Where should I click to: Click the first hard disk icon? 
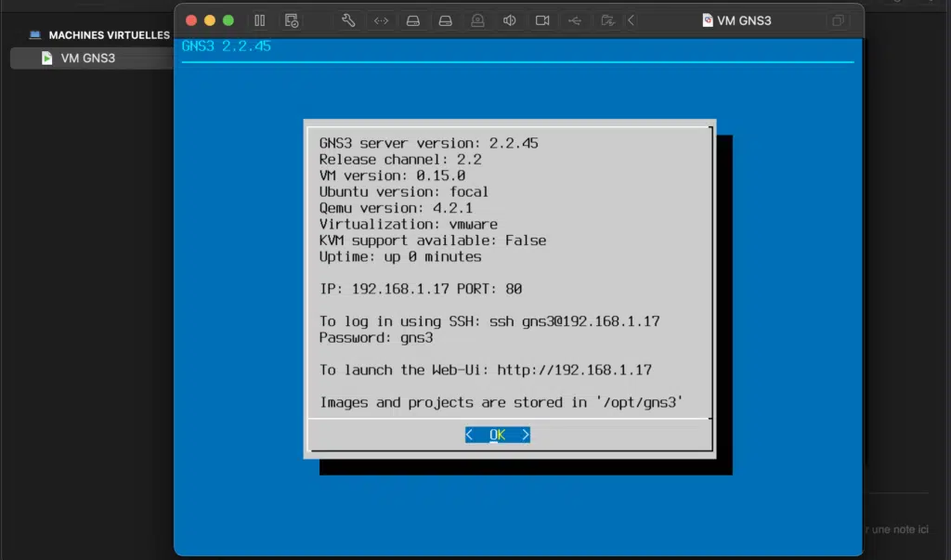(413, 20)
